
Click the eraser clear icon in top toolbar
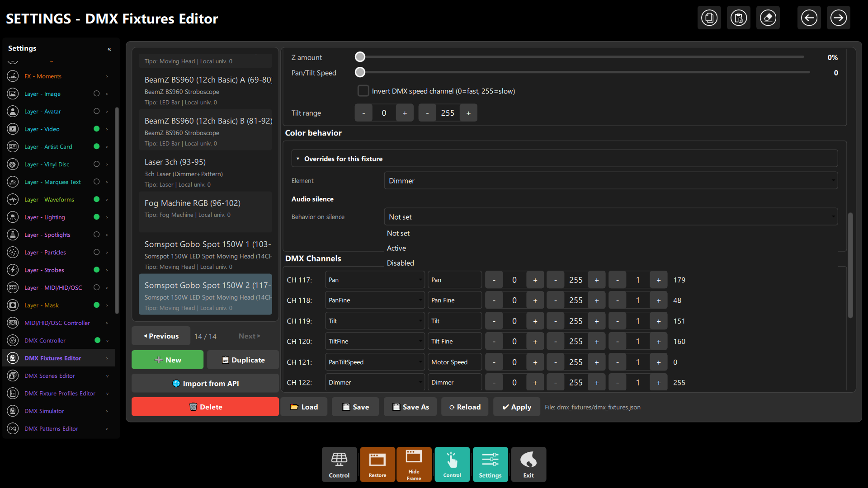pos(768,18)
